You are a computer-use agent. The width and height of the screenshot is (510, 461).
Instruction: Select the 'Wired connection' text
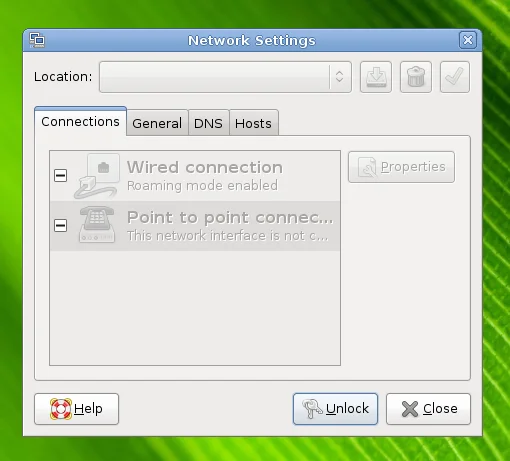205,167
